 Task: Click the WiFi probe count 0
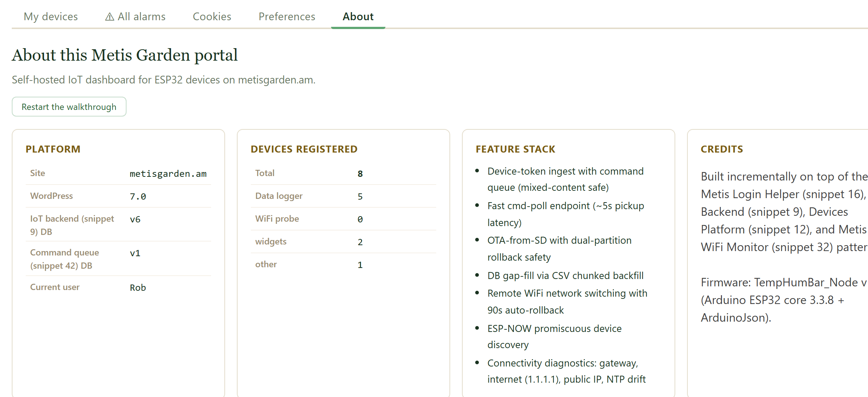360,219
